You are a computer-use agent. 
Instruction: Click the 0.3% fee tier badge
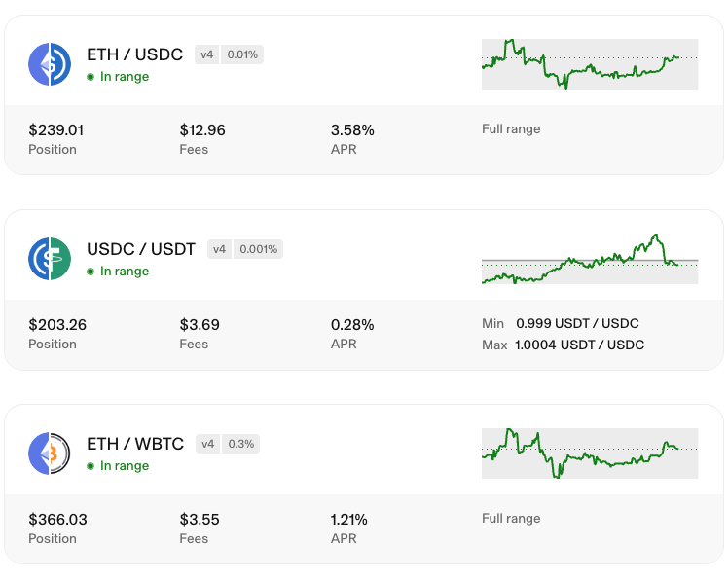point(241,444)
